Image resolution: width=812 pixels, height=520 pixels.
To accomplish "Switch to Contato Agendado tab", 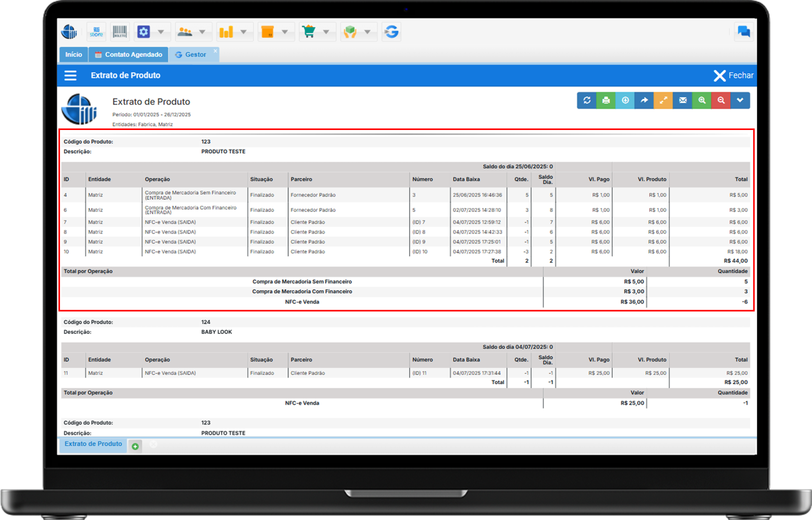I will pos(129,55).
